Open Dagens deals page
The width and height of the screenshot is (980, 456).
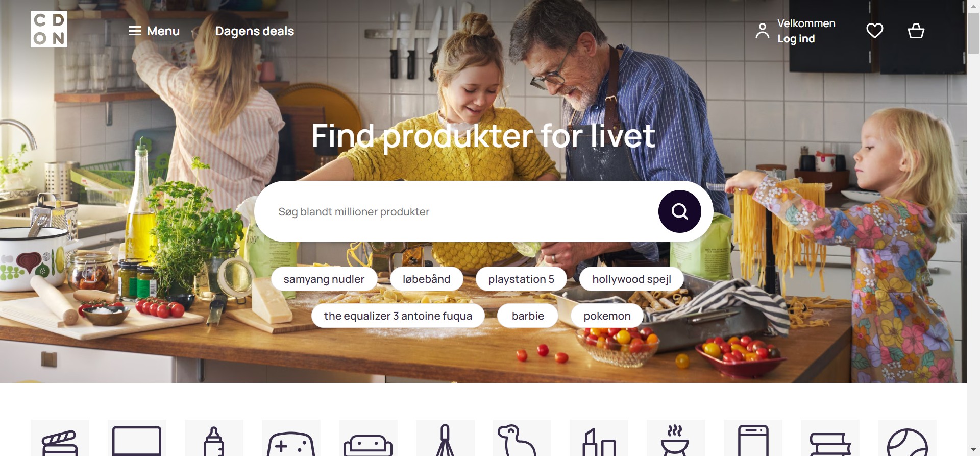pyautogui.click(x=255, y=31)
